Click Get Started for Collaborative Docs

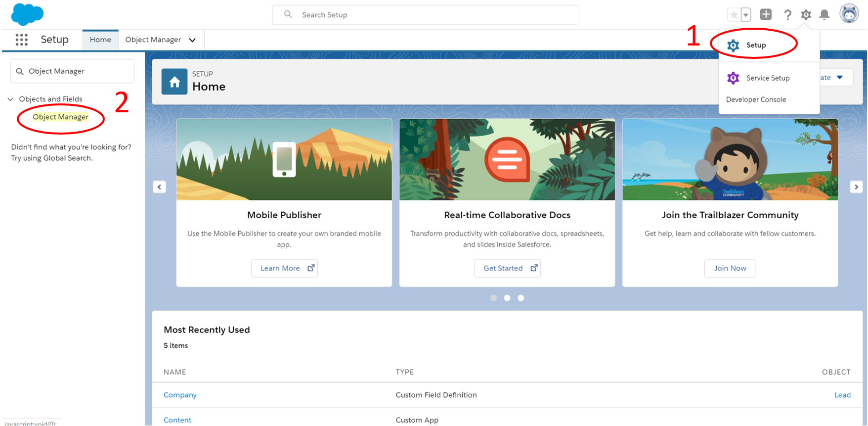click(x=507, y=268)
